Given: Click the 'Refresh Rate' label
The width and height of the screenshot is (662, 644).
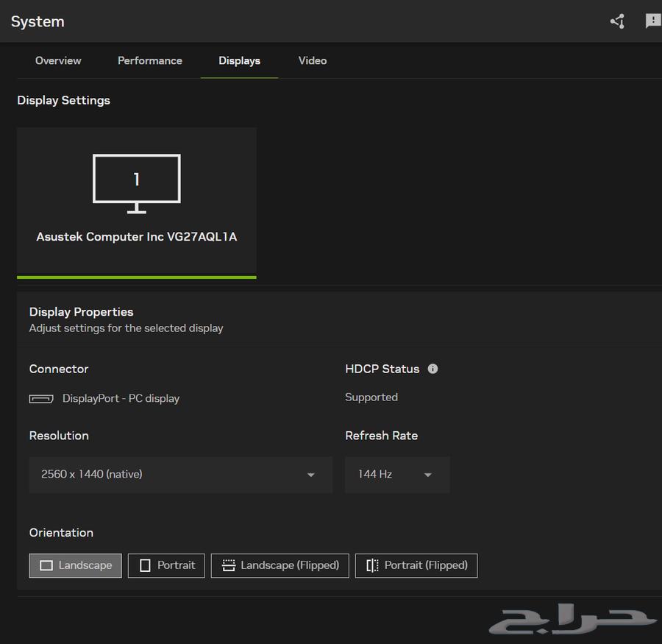Looking at the screenshot, I should [x=382, y=436].
